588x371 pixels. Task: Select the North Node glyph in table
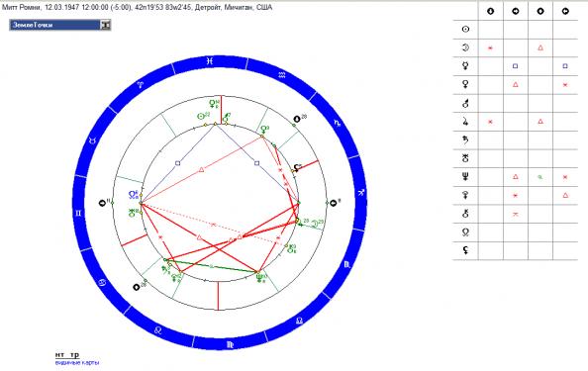pyautogui.click(x=465, y=232)
